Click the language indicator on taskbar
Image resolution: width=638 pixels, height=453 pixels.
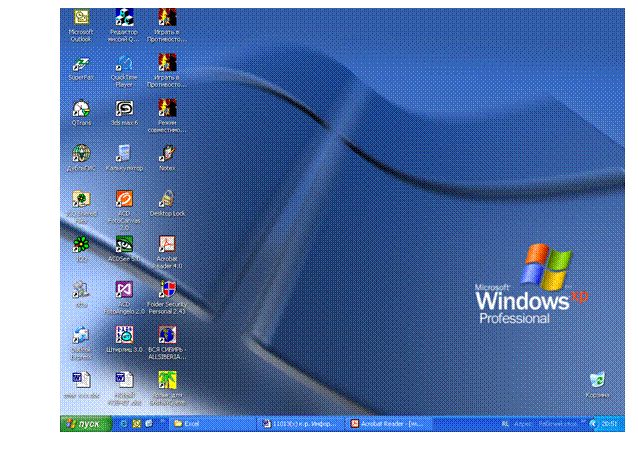pyautogui.click(x=505, y=424)
